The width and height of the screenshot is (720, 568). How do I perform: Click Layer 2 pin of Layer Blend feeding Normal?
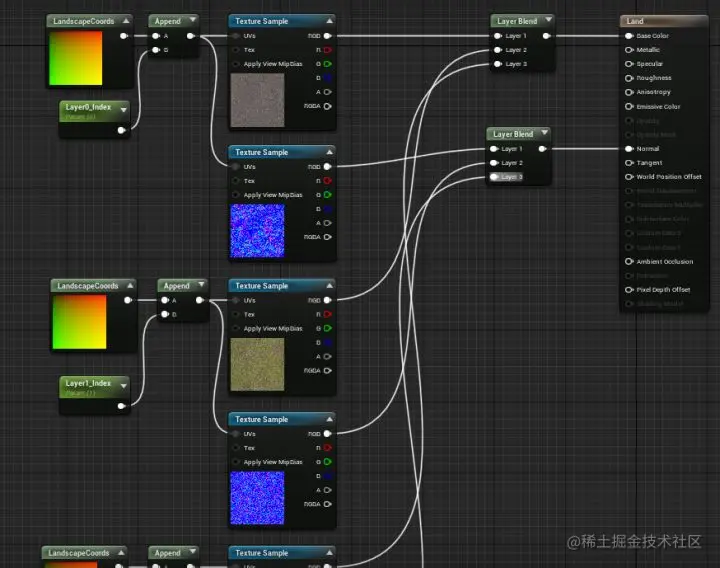494,163
